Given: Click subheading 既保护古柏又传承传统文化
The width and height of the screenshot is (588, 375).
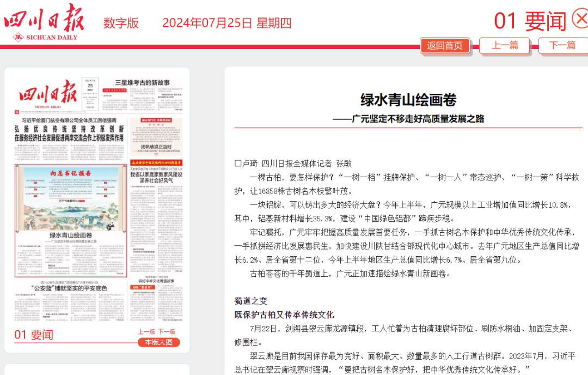Looking at the screenshot, I should point(284,314).
